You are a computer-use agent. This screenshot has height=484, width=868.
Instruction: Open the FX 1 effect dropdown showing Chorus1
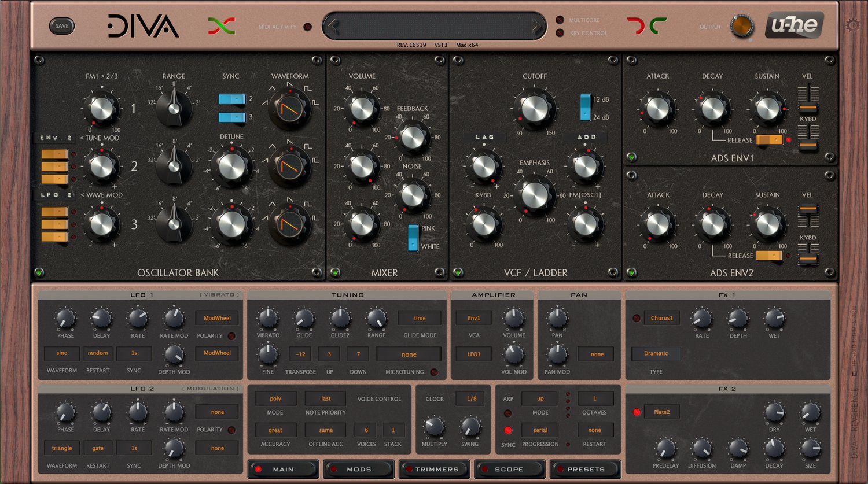[662, 318]
